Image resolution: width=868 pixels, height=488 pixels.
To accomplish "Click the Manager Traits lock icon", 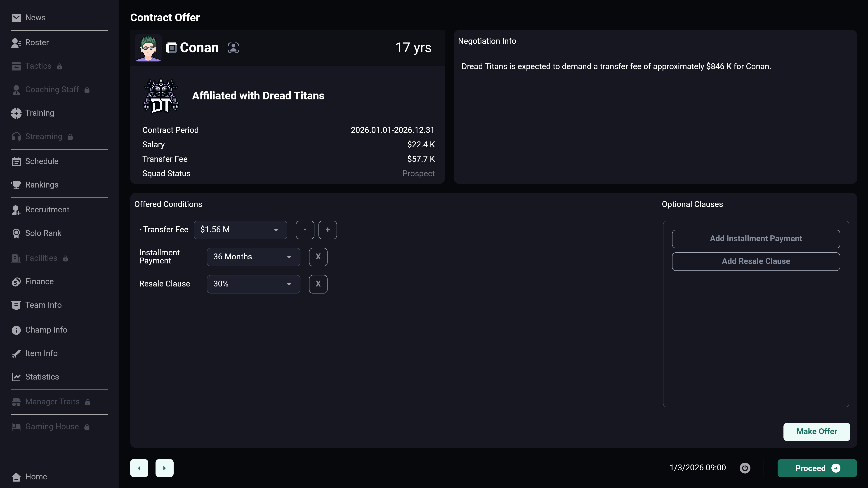I will (88, 402).
